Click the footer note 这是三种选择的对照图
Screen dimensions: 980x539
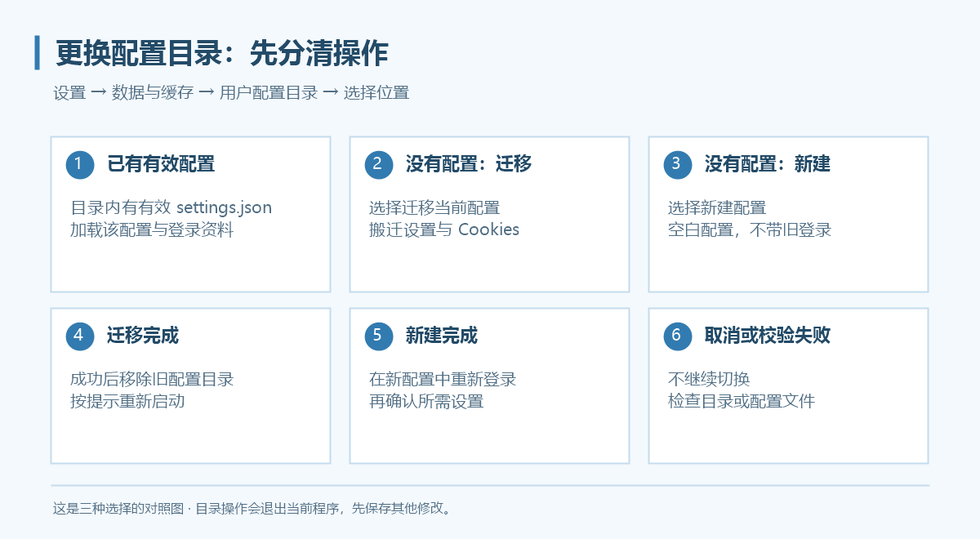118,508
